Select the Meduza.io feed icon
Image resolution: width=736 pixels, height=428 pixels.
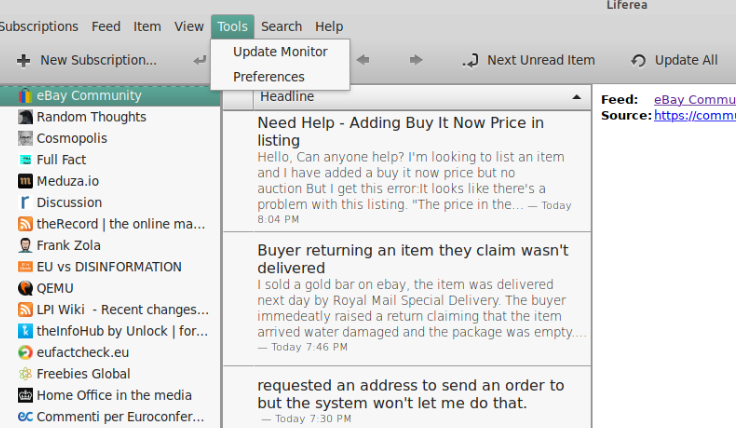click(26, 181)
